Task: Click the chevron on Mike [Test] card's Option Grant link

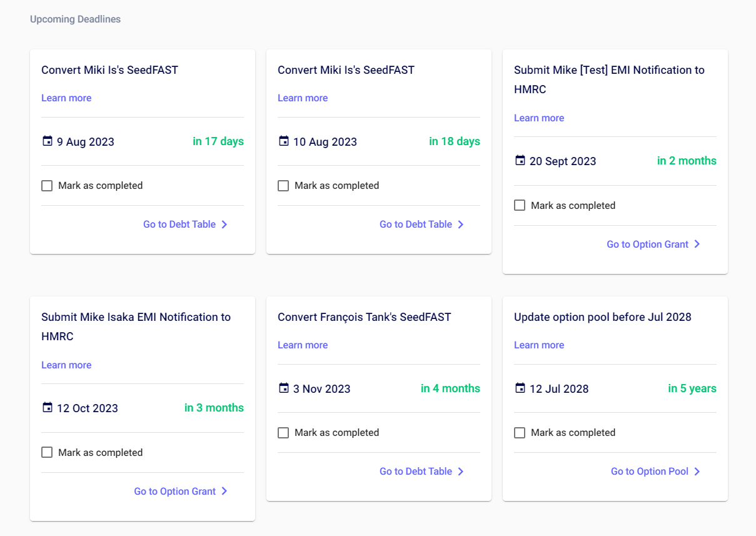Action: coord(697,245)
